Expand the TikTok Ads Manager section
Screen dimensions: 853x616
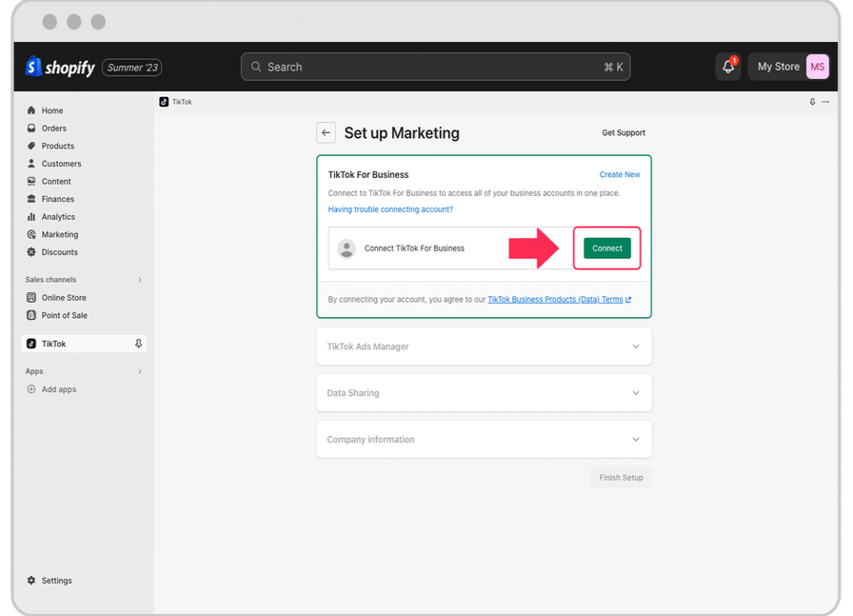(x=635, y=346)
